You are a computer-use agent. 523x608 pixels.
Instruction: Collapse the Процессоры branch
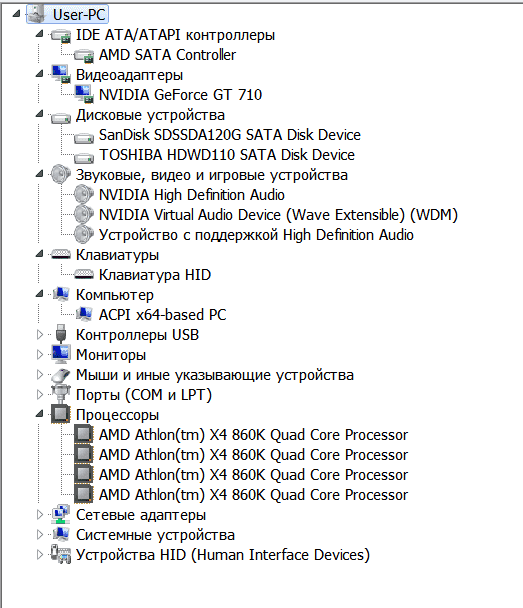40,414
